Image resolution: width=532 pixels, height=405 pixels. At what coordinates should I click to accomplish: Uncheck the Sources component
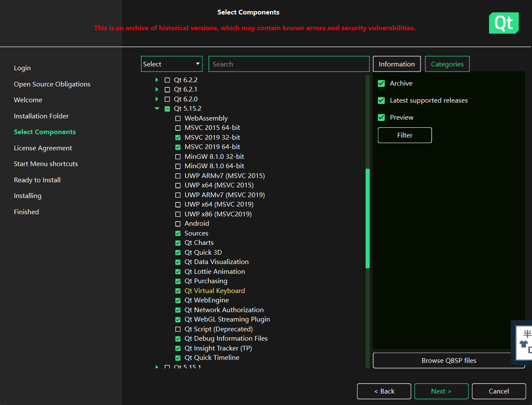[178, 233]
